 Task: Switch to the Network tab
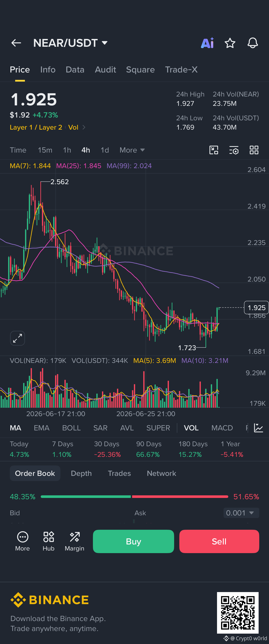161,473
